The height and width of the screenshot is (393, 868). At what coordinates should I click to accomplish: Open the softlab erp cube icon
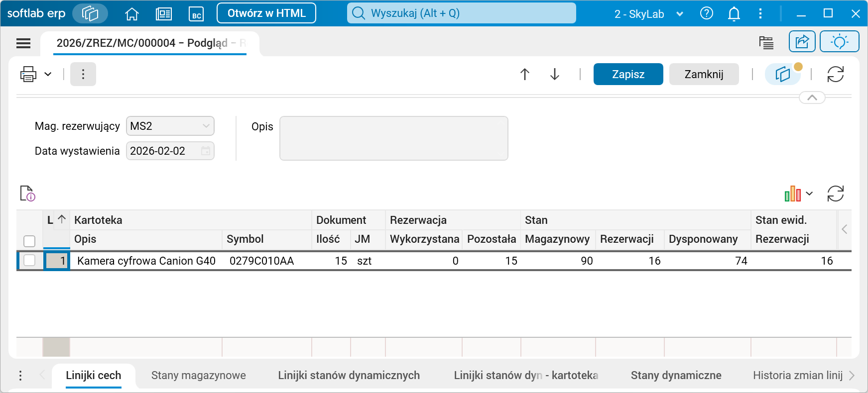pyautogui.click(x=90, y=13)
